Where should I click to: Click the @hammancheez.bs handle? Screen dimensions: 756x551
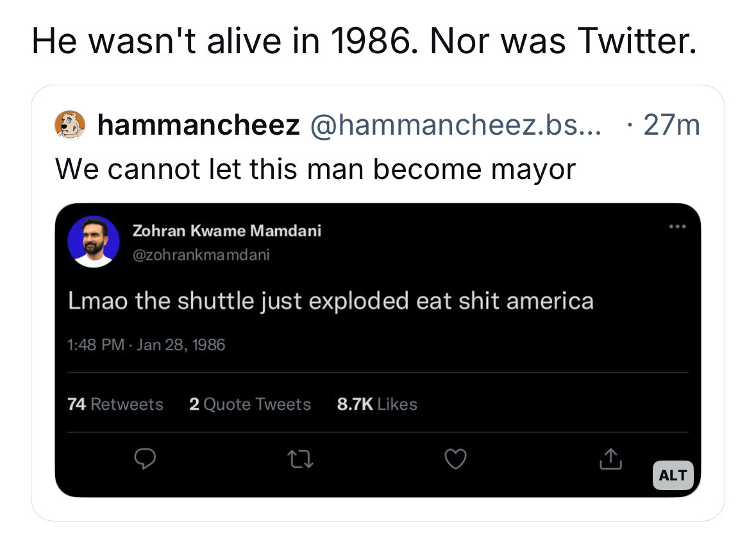point(456,125)
